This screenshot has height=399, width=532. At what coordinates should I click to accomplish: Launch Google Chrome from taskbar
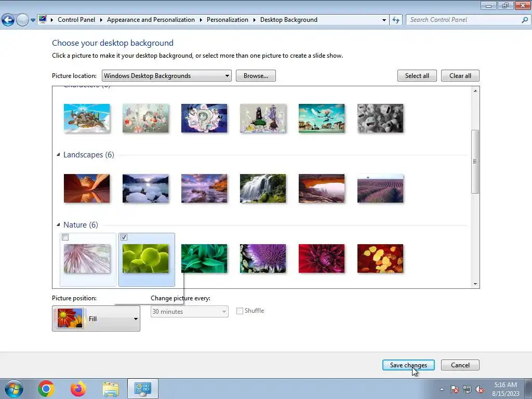[46, 389]
